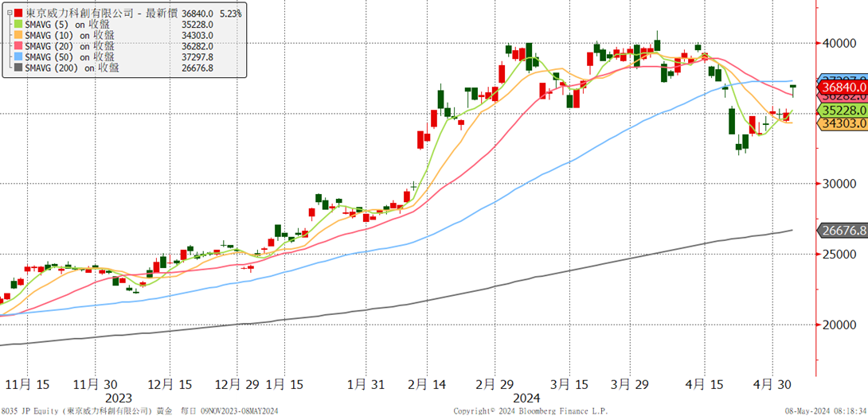This screenshot has height=416, width=868.
Task: Click the 37297.8 value in the legend
Action: [197, 57]
